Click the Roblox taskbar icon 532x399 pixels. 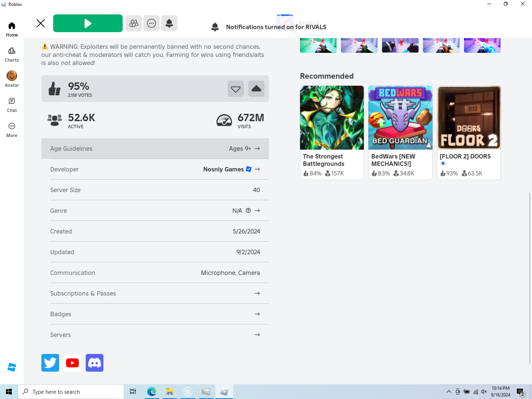click(x=224, y=392)
